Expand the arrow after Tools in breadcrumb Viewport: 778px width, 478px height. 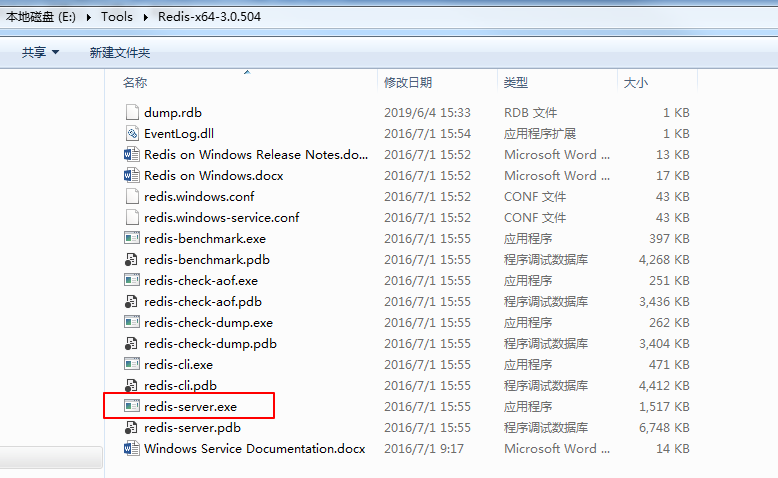pos(146,17)
